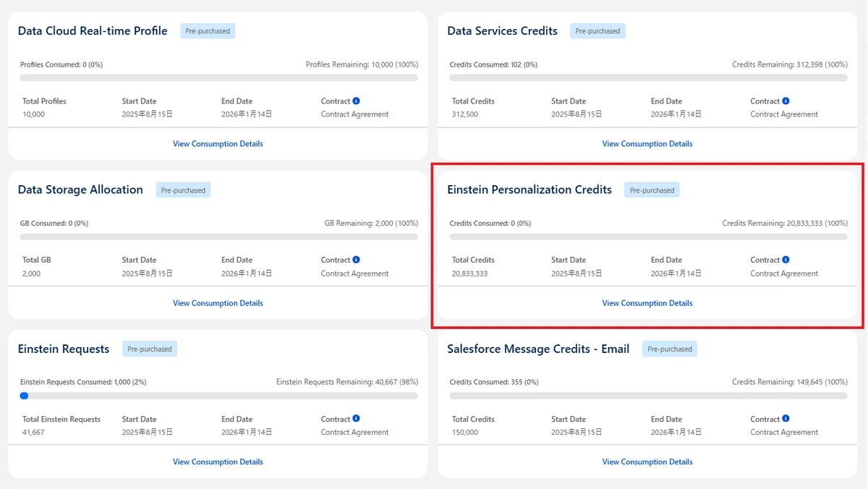Click the Data Services Credits progress bar
Viewport: 868px width, 489px height.
point(648,77)
